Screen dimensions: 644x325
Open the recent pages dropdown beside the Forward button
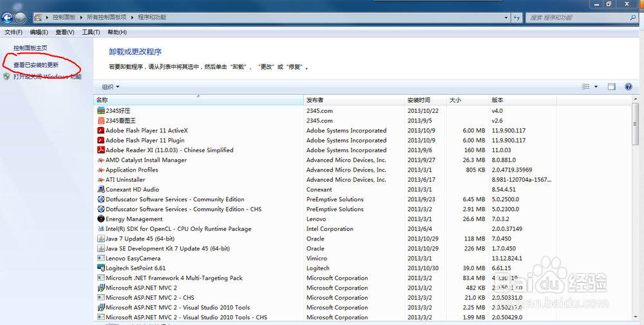point(29,18)
